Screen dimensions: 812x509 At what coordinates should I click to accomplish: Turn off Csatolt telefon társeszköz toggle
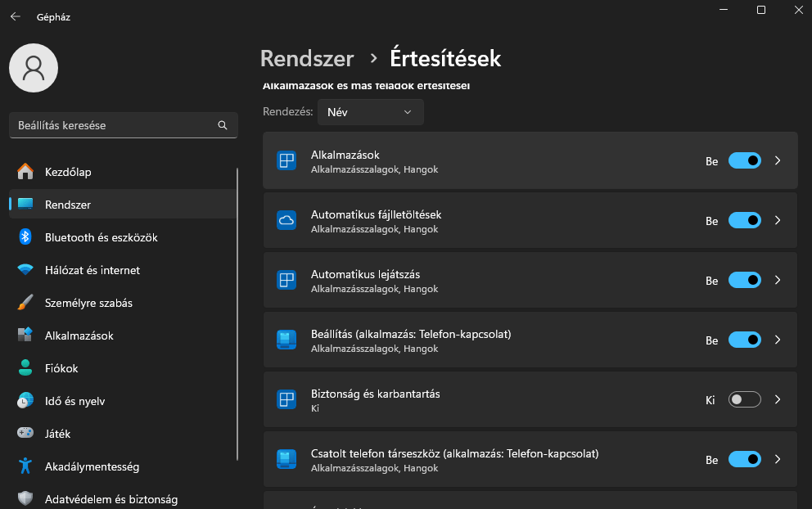click(745, 459)
